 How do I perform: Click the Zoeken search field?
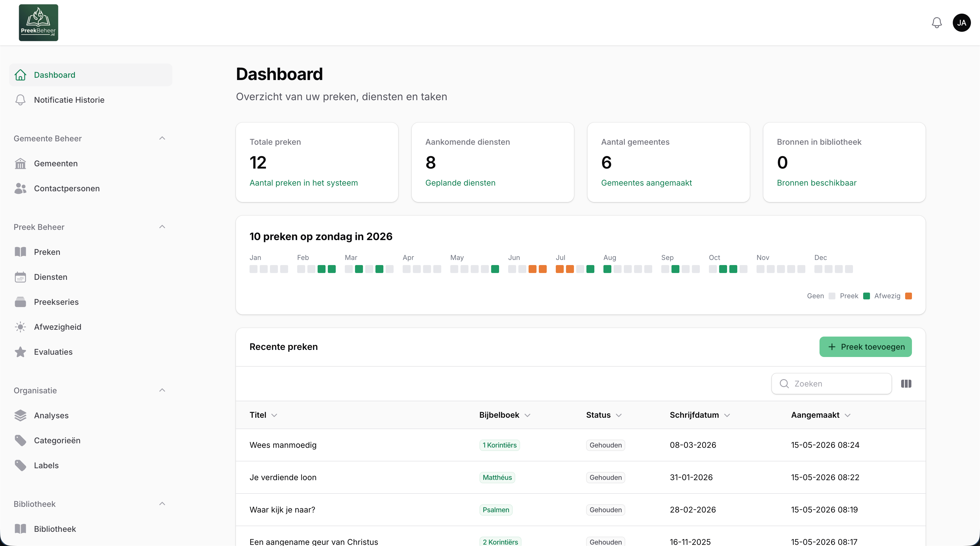click(x=831, y=383)
